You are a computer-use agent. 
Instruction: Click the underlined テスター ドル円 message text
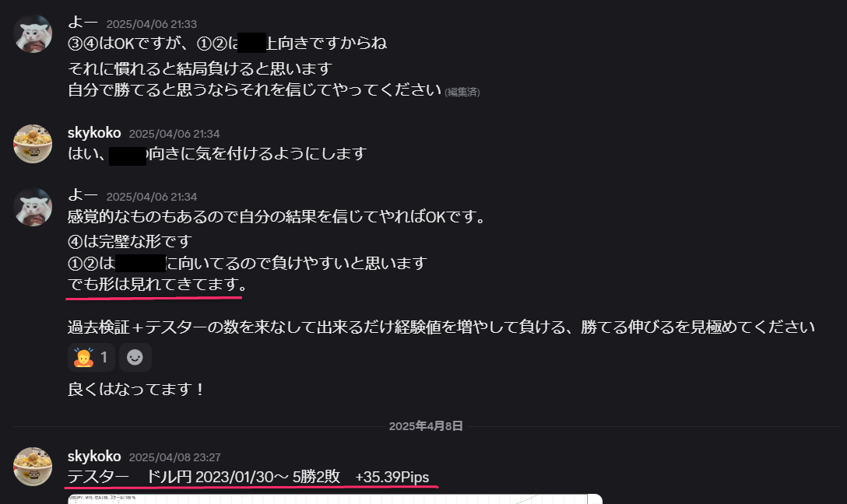click(248, 477)
